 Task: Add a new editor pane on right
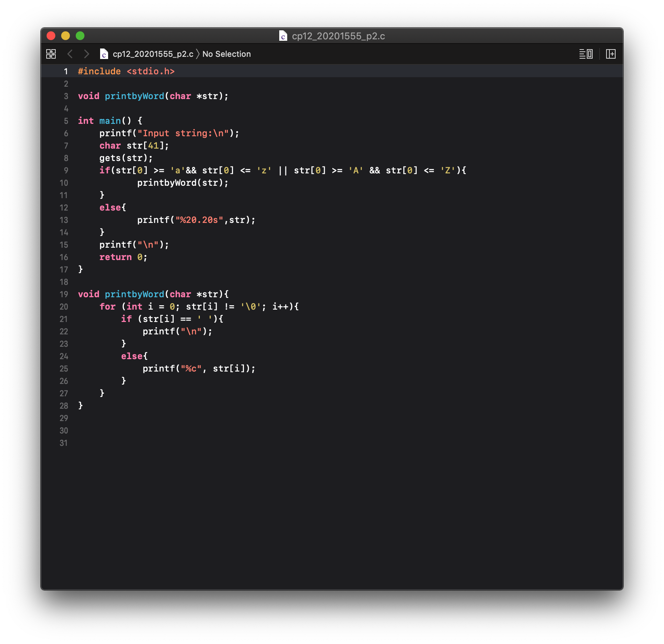click(x=610, y=54)
